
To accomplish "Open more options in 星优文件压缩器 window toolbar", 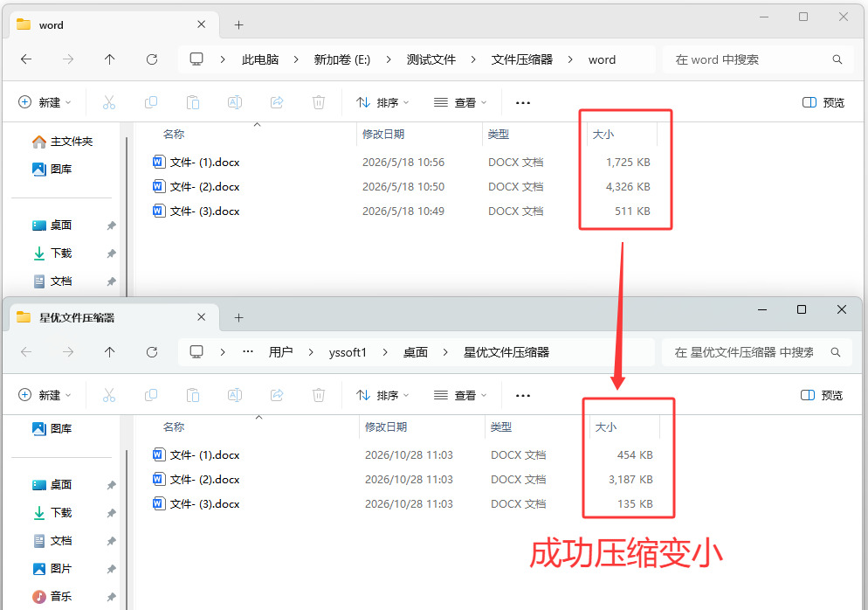I will [522, 396].
